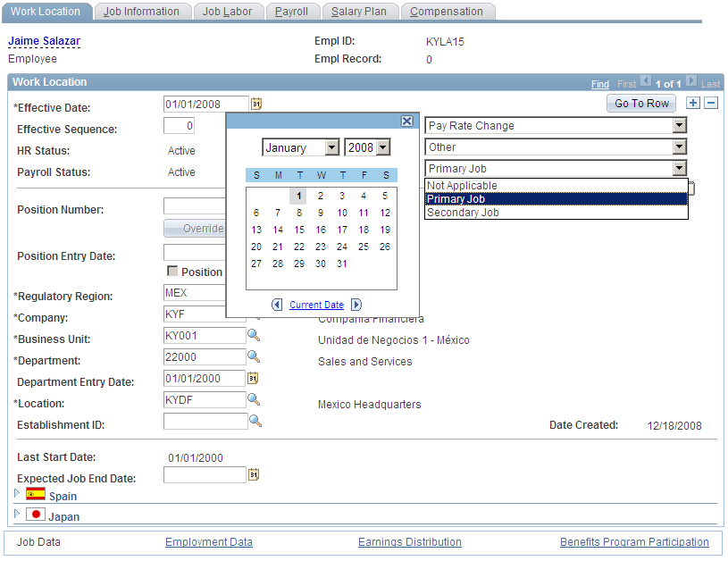Expand the Spain section
728x561 pixels.
[x=16, y=496]
